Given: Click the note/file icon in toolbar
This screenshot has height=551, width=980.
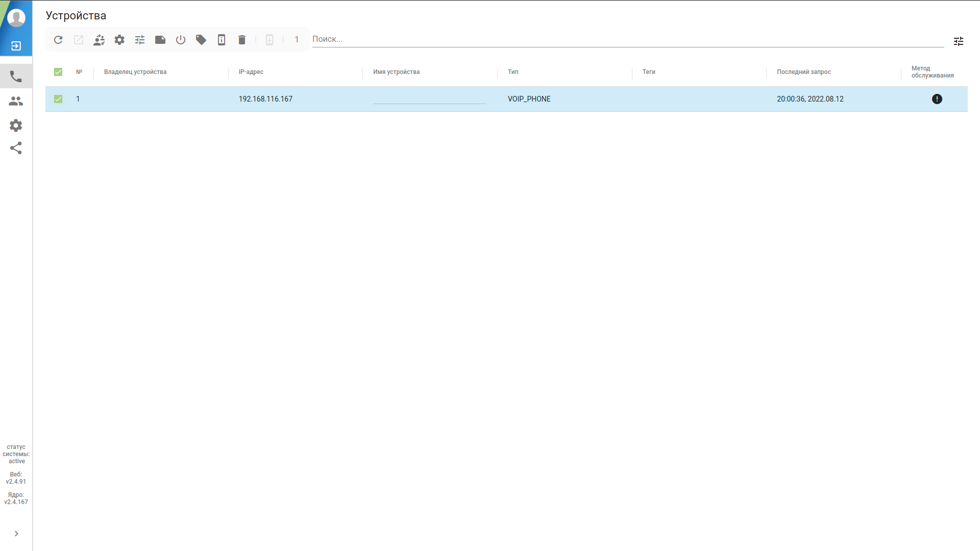Looking at the screenshot, I should click(160, 40).
